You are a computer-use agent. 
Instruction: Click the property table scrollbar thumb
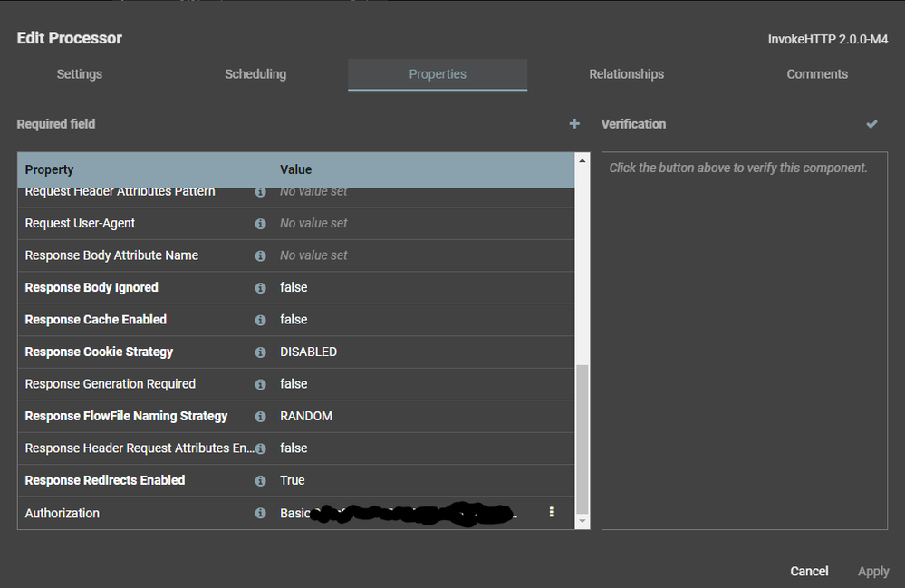[x=582, y=439]
